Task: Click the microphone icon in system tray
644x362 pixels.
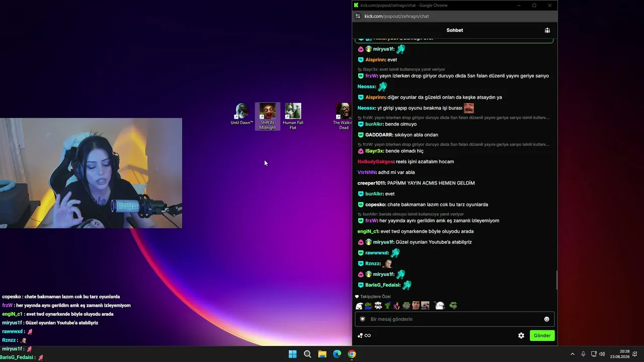Action: pyautogui.click(x=583, y=354)
